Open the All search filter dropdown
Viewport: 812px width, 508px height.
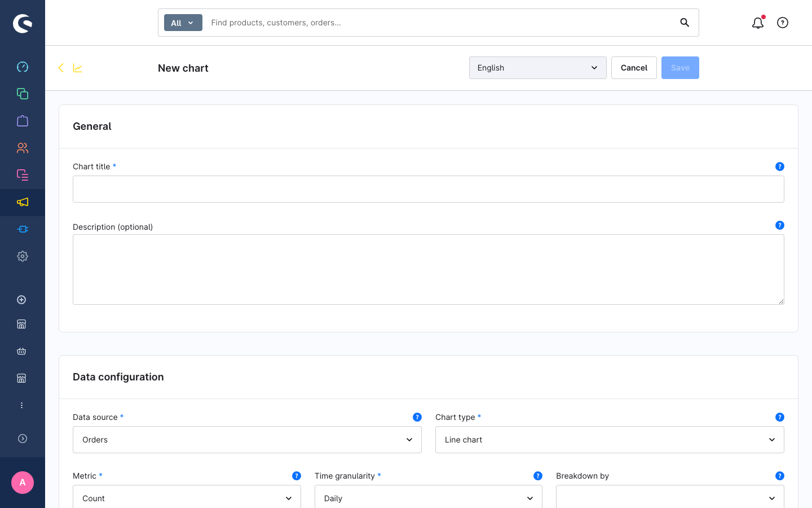coord(183,23)
